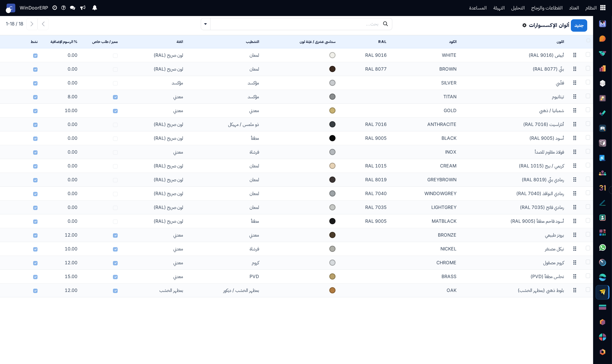Open the announcements megaphone icon
Screen dimensions: 612x364
[x=83, y=8]
